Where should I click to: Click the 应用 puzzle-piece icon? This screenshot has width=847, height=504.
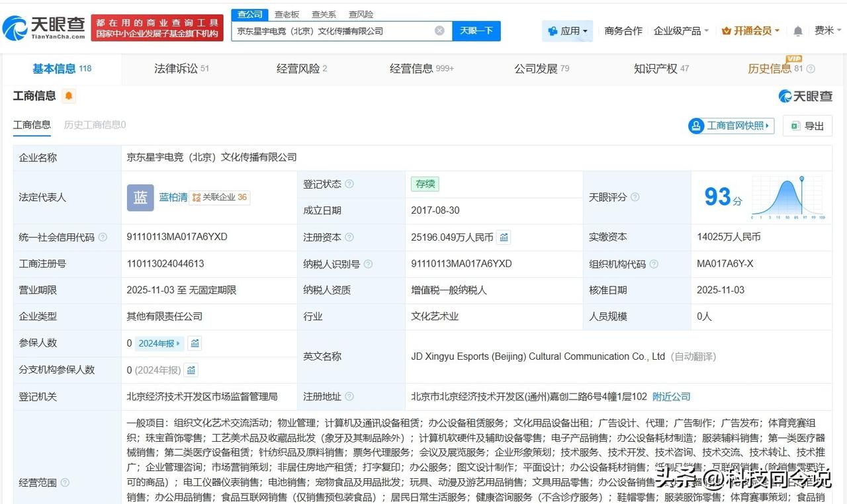[553, 31]
